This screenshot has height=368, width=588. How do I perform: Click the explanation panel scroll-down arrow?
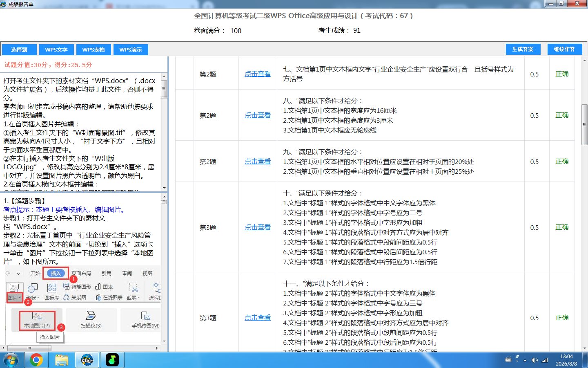[x=164, y=341]
